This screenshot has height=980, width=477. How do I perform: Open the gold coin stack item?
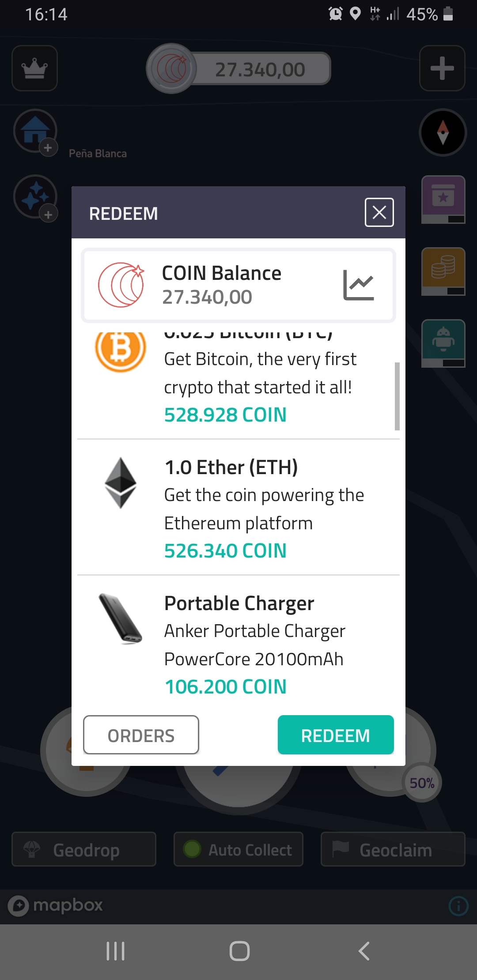tap(443, 271)
